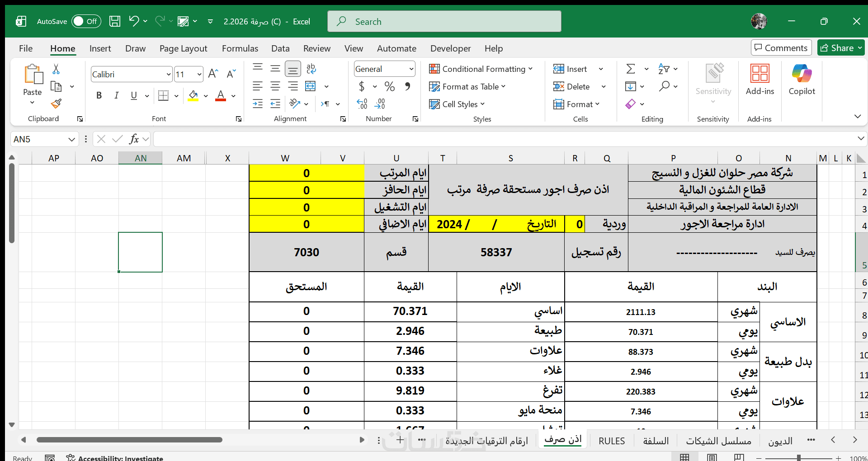Open the Add-ins icon
Screen dimensions: 868x461
coord(760,74)
